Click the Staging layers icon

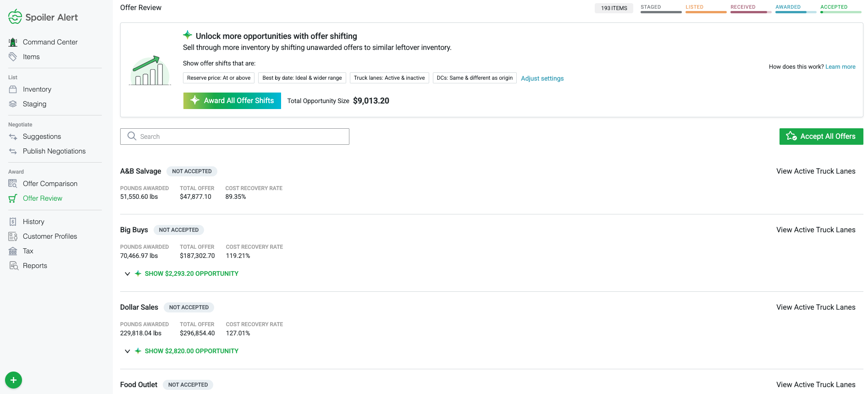coord(13,104)
